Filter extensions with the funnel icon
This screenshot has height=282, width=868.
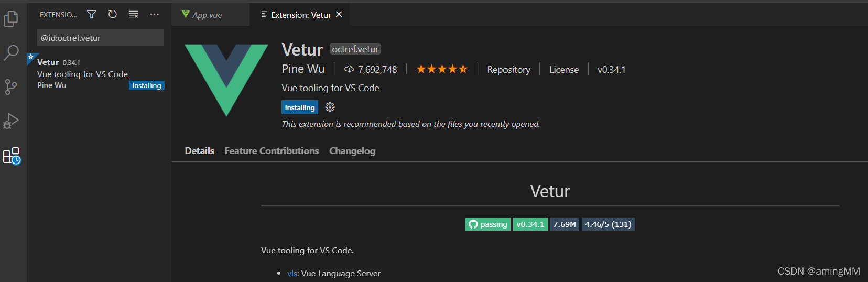[x=92, y=14]
